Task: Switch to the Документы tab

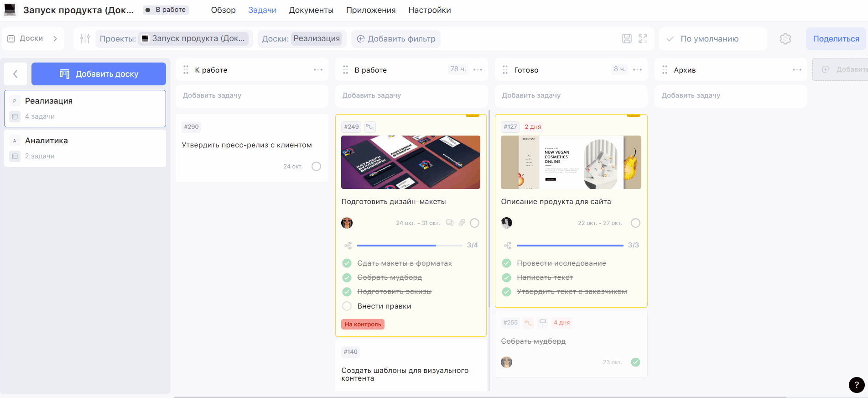Action: click(311, 10)
